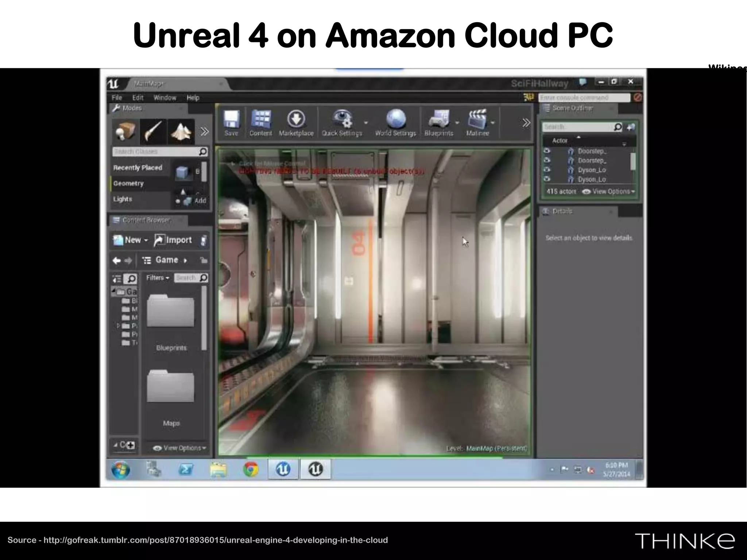The width and height of the screenshot is (747, 560).
Task: Go back with Content Browser left arrow
Action: coord(117,260)
